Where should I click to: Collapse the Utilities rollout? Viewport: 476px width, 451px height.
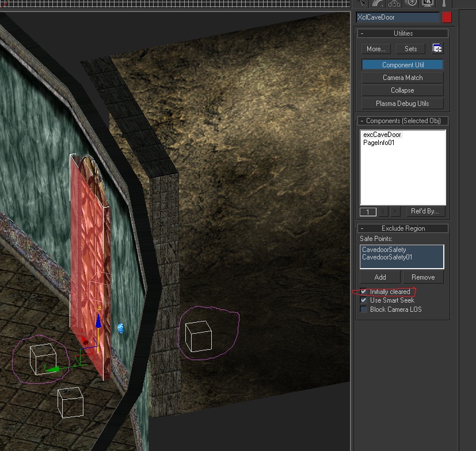tap(403, 33)
